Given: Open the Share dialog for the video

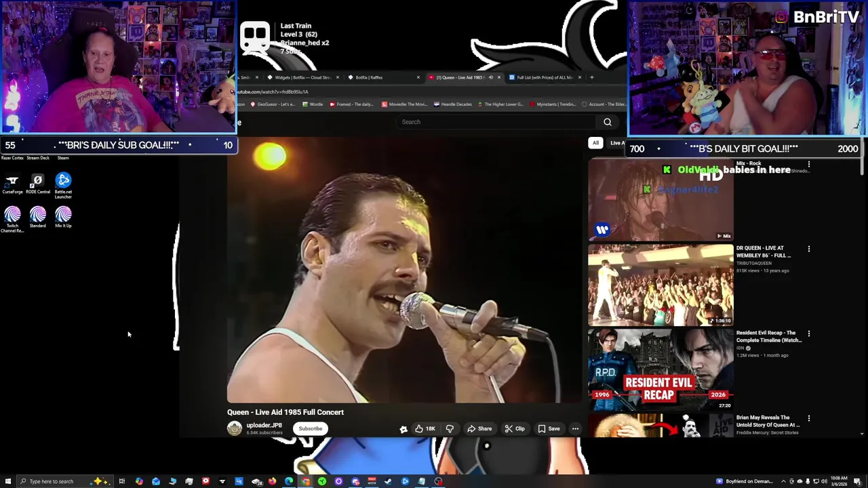Looking at the screenshot, I should click(x=479, y=428).
